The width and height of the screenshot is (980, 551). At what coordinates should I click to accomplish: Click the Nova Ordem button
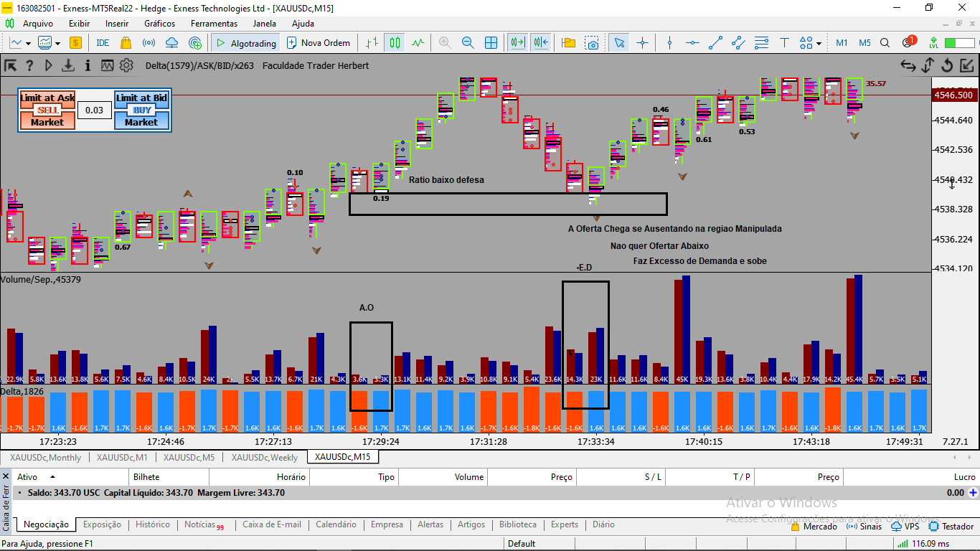[319, 43]
